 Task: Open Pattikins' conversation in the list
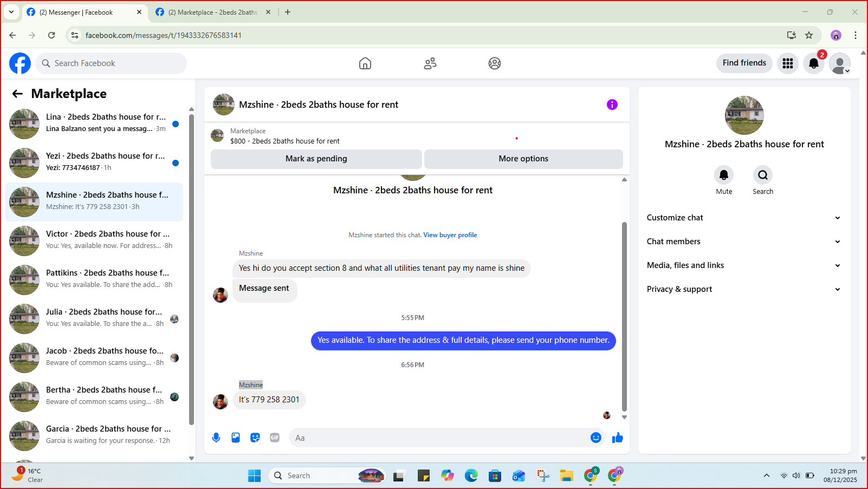click(94, 280)
